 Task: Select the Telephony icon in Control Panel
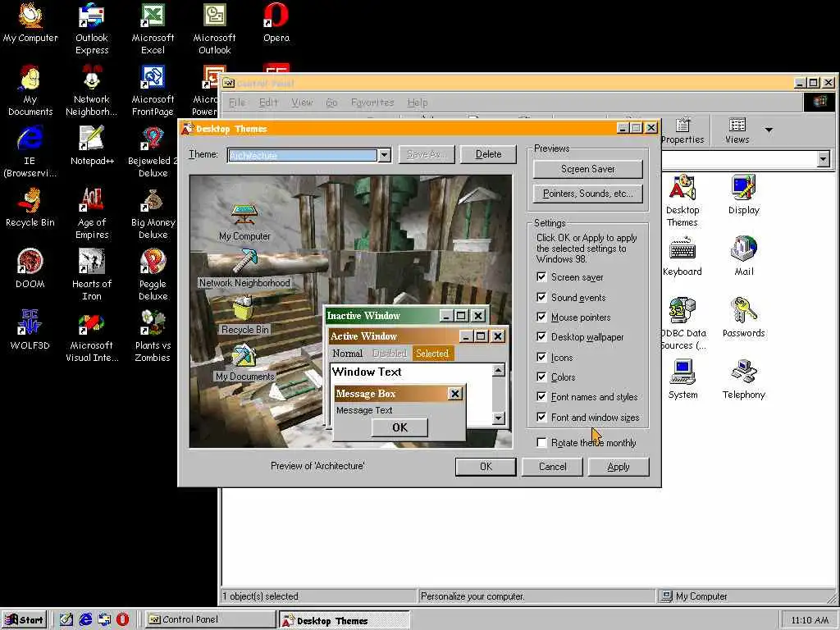tap(743, 380)
